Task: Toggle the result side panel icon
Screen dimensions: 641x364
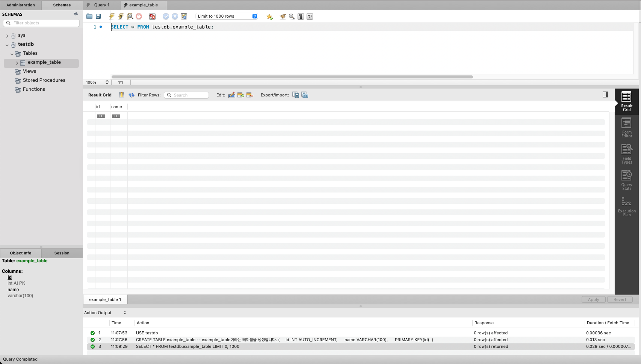Action: 605,95
